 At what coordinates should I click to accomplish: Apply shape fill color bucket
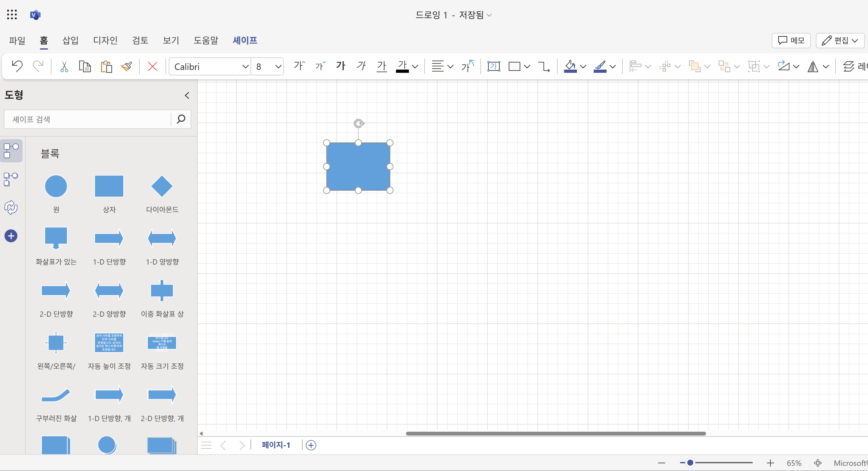coord(570,66)
